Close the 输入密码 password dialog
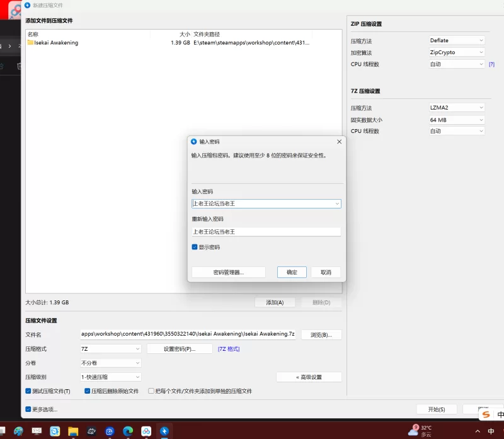Image resolution: width=504 pixels, height=439 pixels. pos(339,142)
